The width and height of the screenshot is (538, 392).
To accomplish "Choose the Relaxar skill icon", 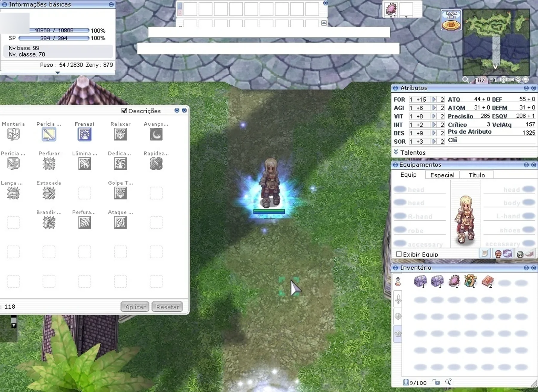I will (120, 134).
